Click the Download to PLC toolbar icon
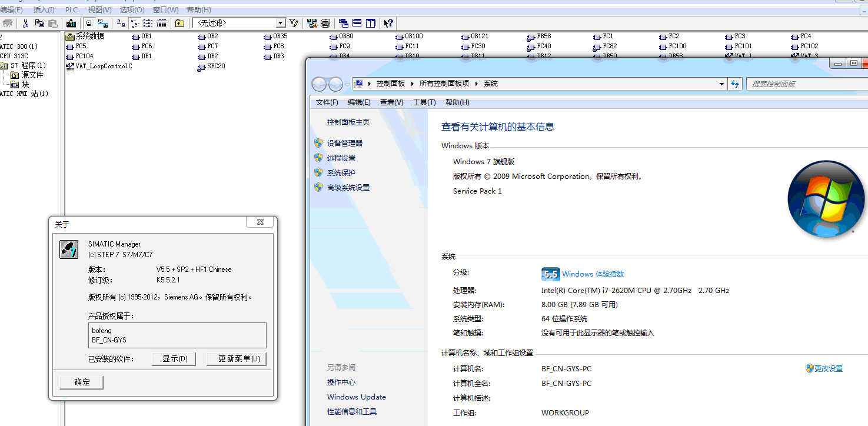This screenshot has height=426, width=868. coord(71,24)
